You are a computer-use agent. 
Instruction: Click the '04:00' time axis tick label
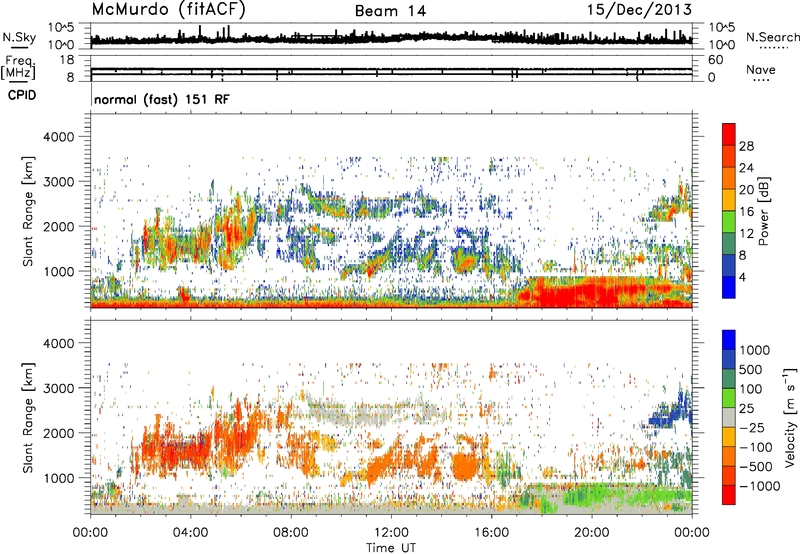click(190, 533)
